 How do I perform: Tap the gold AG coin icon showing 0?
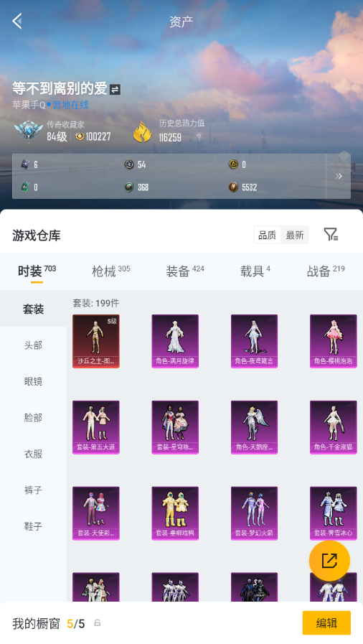(233, 164)
